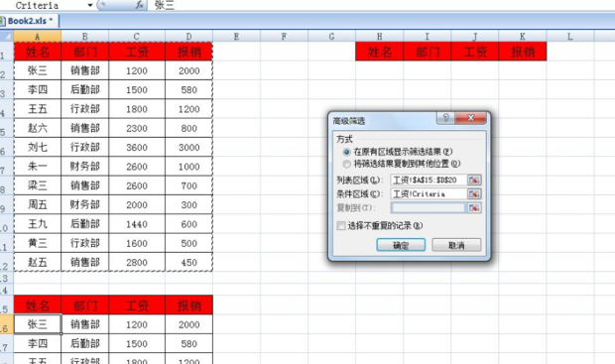Viewport: 615px width, 364px height.
Task: Select 在原有区域显示筛选结果 radio option
Action: pos(346,152)
